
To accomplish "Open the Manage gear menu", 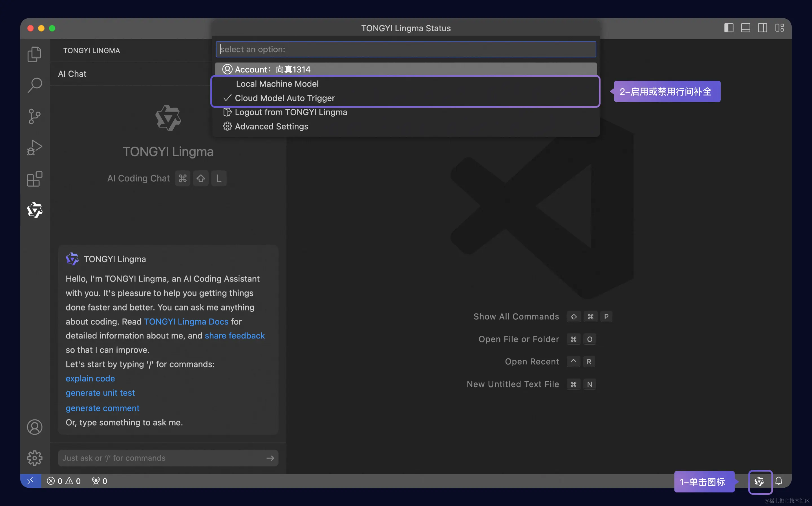I will tap(34, 458).
